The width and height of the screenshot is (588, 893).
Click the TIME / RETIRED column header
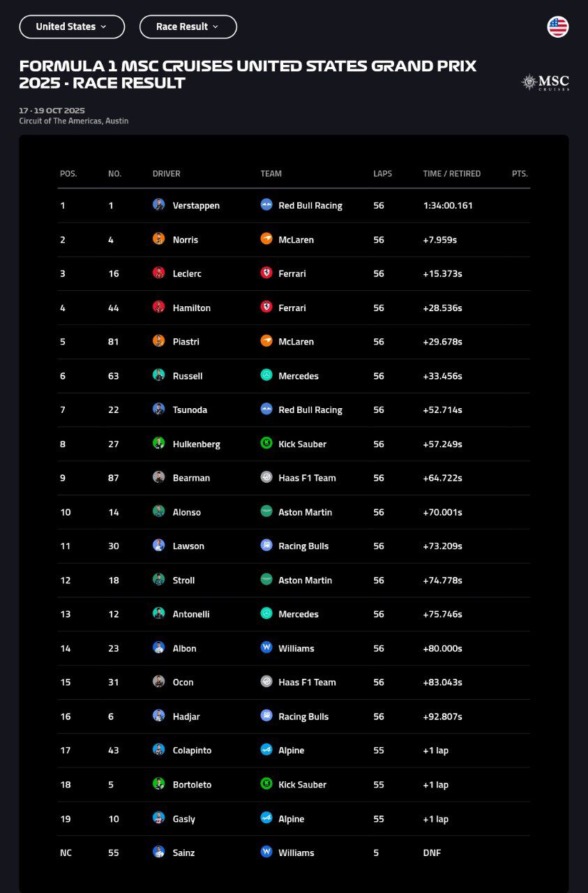point(451,174)
